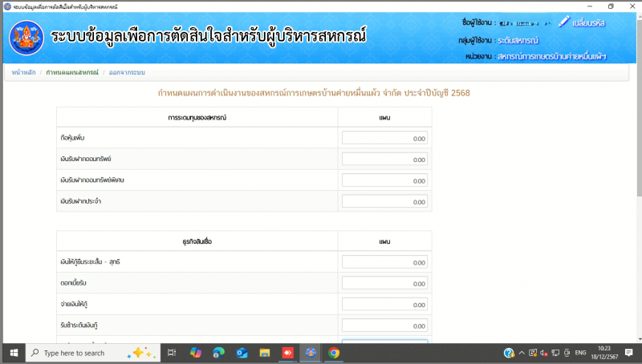Click the page heading mentioning ประจำปีบัญชี 2568

[314, 93]
